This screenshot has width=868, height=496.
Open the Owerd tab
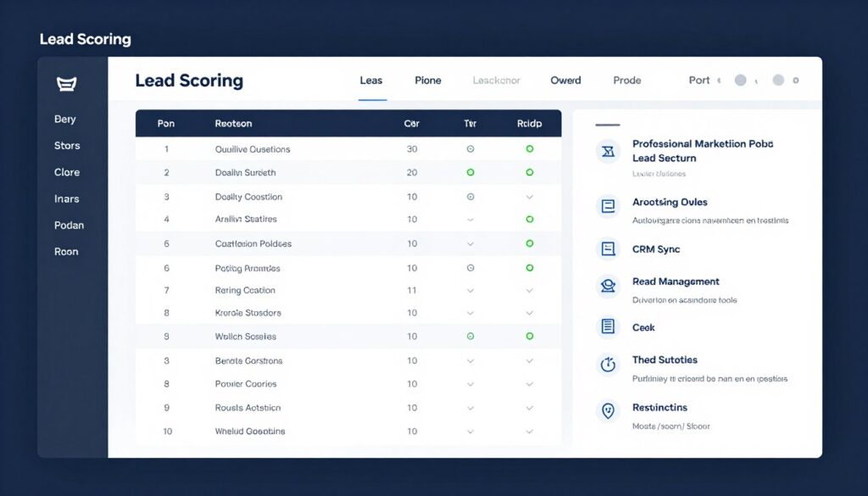tap(565, 80)
